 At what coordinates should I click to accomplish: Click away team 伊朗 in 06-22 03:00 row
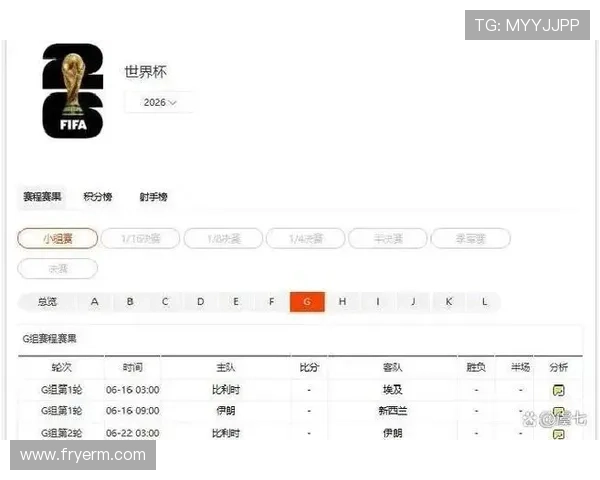tap(393, 433)
